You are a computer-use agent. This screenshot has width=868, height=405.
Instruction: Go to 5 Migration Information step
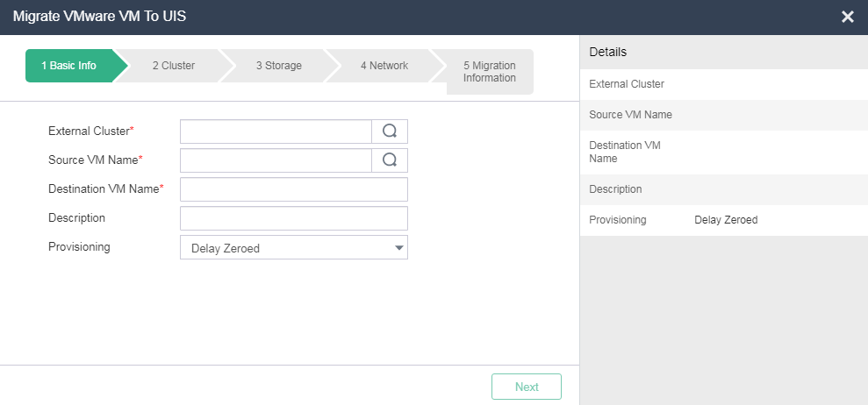point(490,72)
